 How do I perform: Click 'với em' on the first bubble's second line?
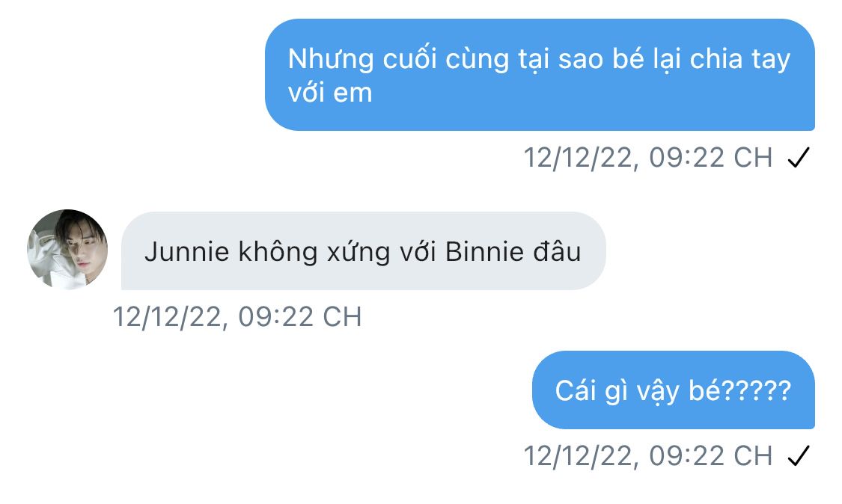(x=330, y=92)
